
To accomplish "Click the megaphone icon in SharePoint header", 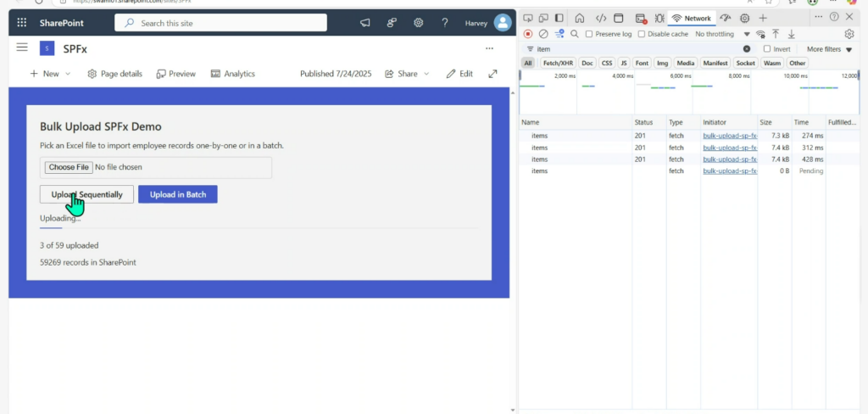I will pos(364,23).
